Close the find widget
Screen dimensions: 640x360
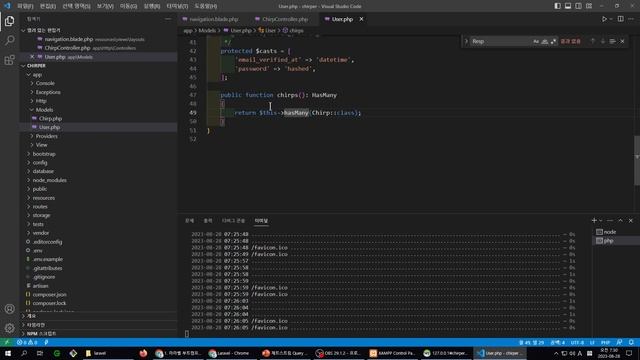point(622,41)
